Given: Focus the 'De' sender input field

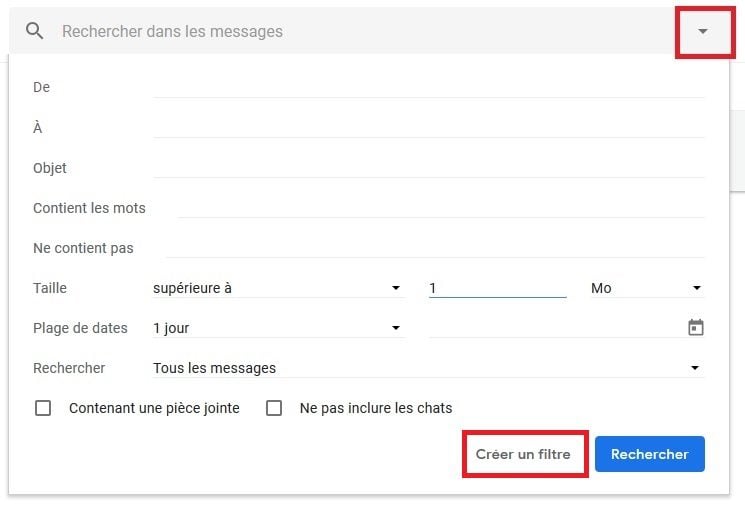Looking at the screenshot, I should (x=428, y=87).
